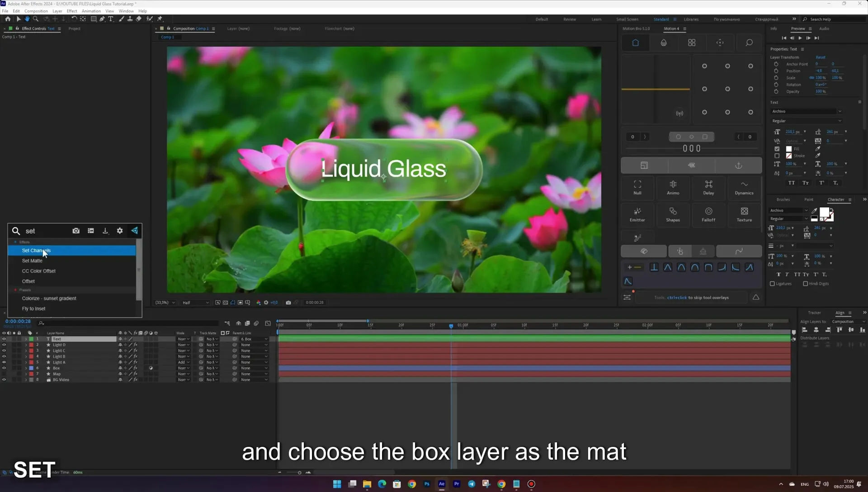The height and width of the screenshot is (492, 868).
Task: Select the Type tool in toolbar
Action: point(111,19)
